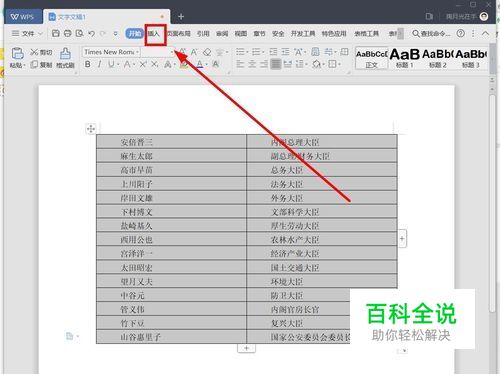Open the 引用 (References) tab
The width and height of the screenshot is (500, 374).
point(203,34)
